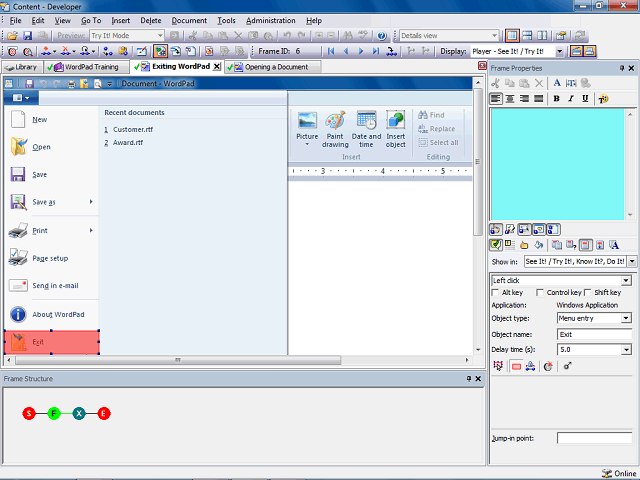Click the Help question mark icon
The width and height of the screenshot is (640, 480).
pos(382,36)
